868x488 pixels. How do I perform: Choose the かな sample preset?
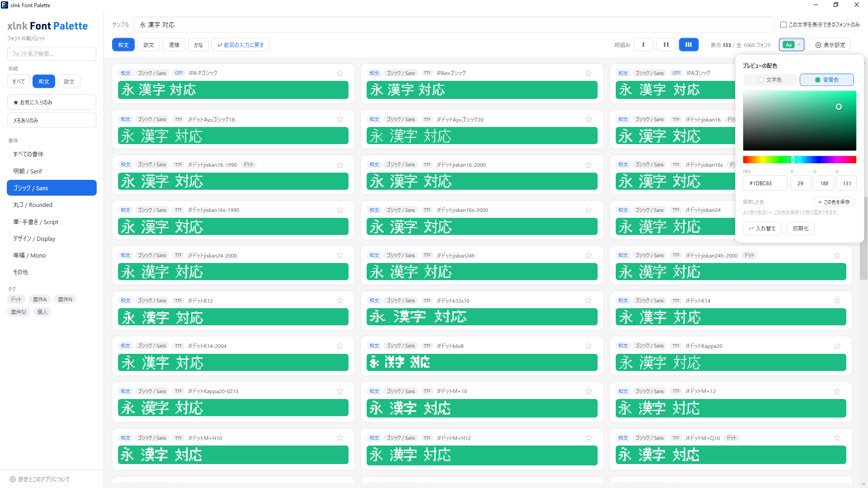[198, 45]
